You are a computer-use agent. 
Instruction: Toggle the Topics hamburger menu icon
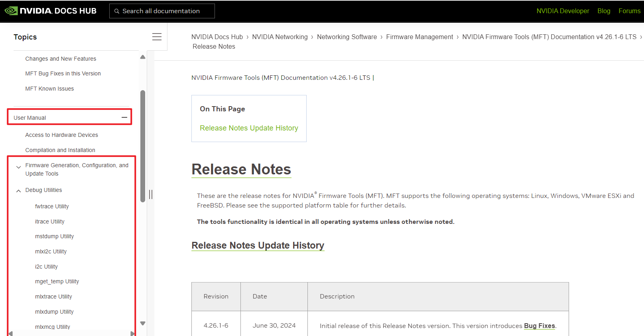point(157,37)
